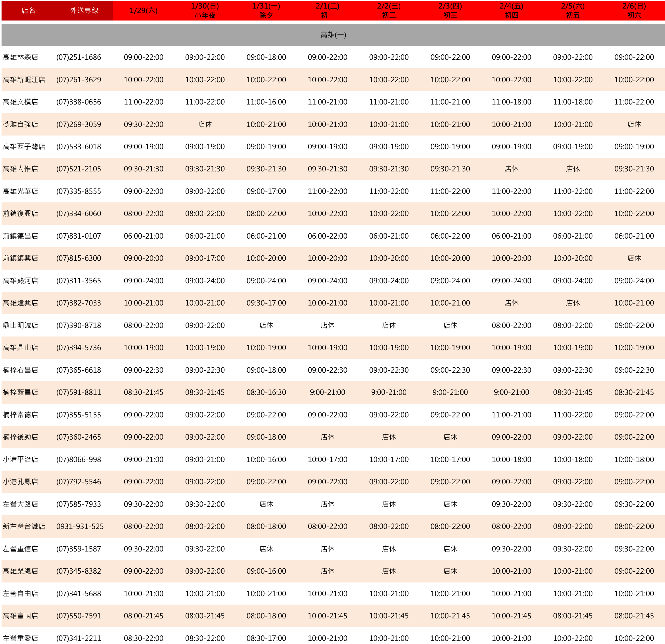Click store name 小港平治店
665x644 pixels.
(21, 459)
